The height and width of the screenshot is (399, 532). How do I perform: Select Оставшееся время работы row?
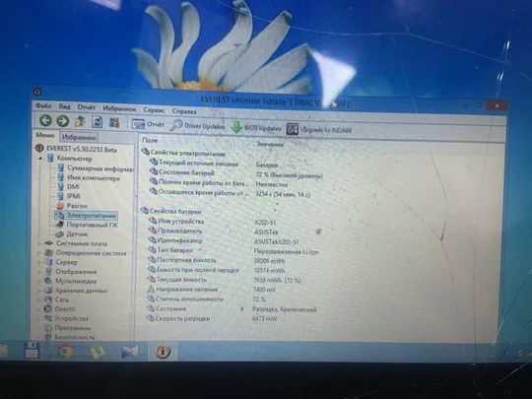[230, 193]
